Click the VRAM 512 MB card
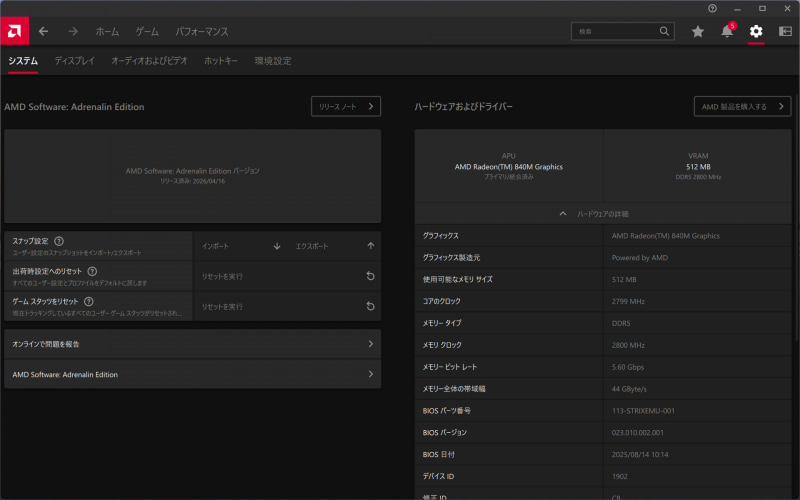This screenshot has height=500, width=800. tap(698, 166)
